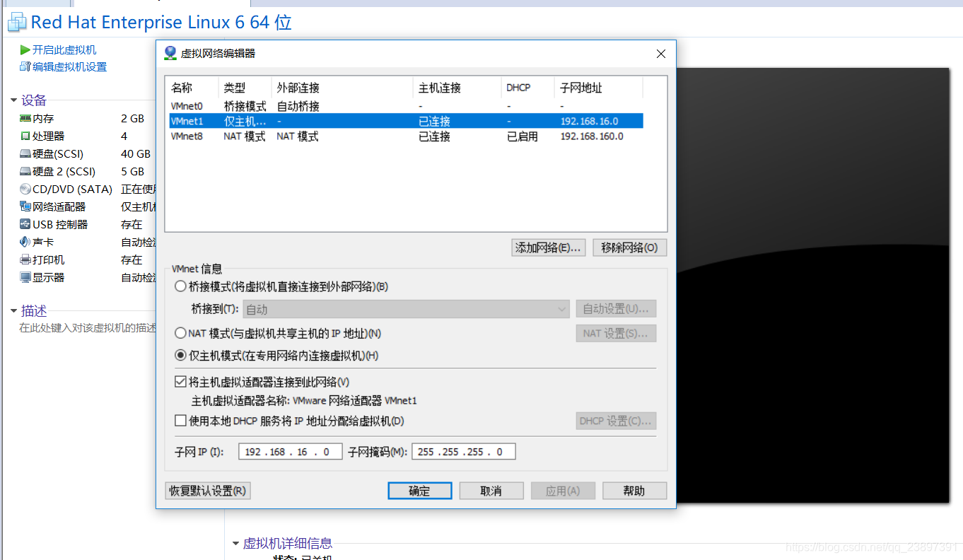Open the 桥接到 dropdown list

406,309
